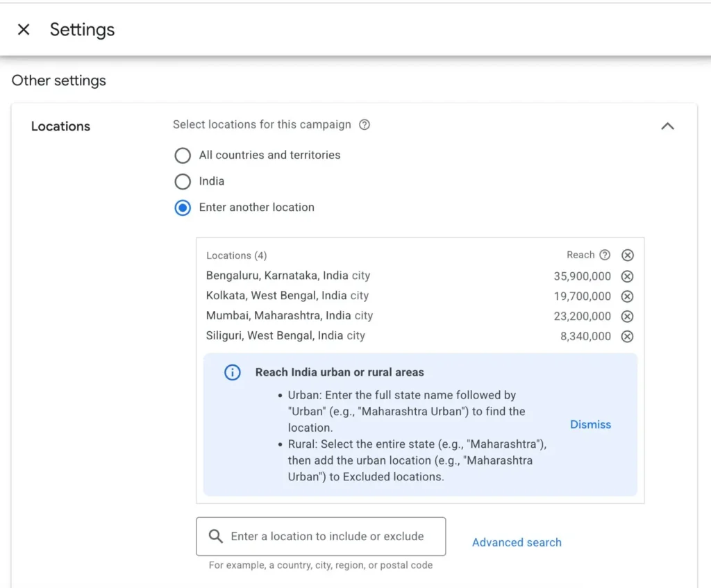Click the info icon on the urban areas banner
Image resolution: width=711 pixels, height=588 pixels.
point(233,372)
